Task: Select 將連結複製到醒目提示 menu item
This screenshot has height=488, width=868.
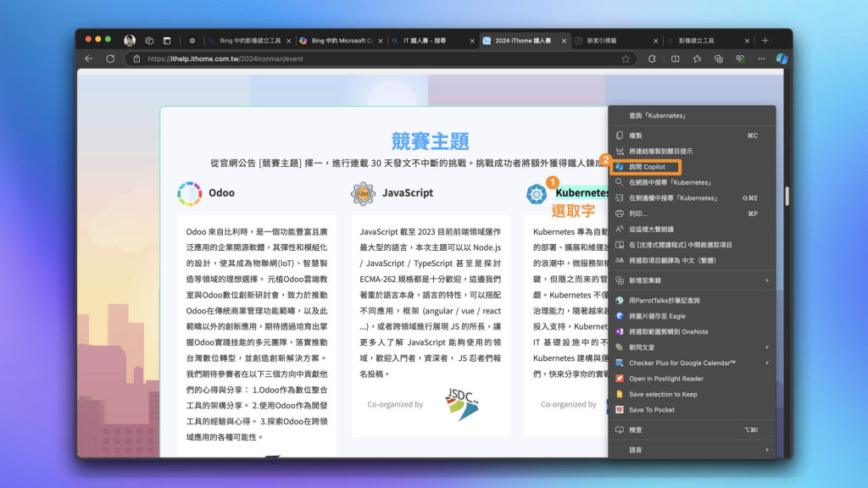Action: click(692, 151)
